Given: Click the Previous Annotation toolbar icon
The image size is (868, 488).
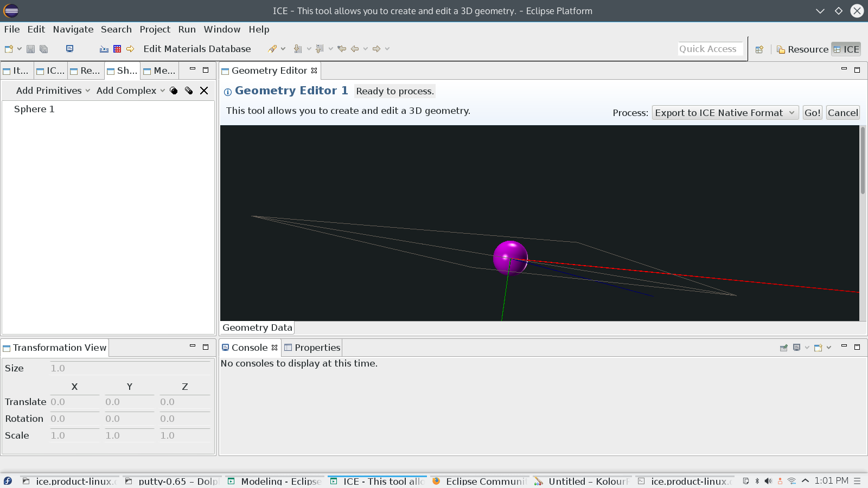Looking at the screenshot, I should [x=320, y=49].
